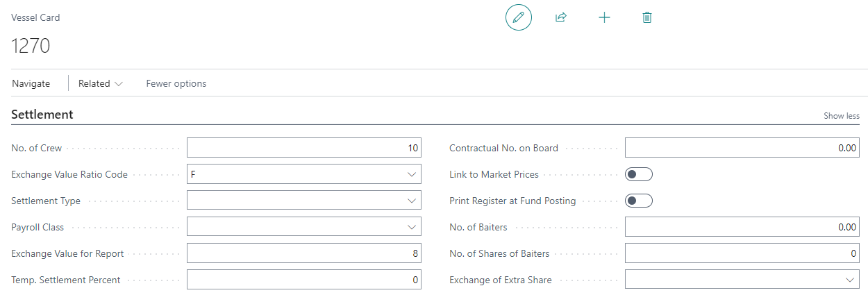Expand the Related menu

point(100,83)
